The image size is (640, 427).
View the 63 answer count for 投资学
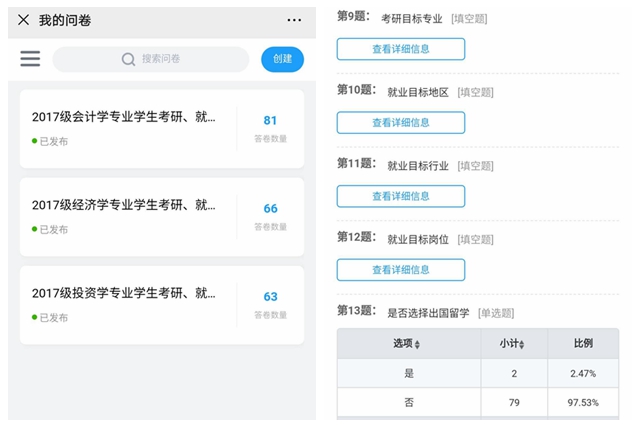[x=270, y=297]
